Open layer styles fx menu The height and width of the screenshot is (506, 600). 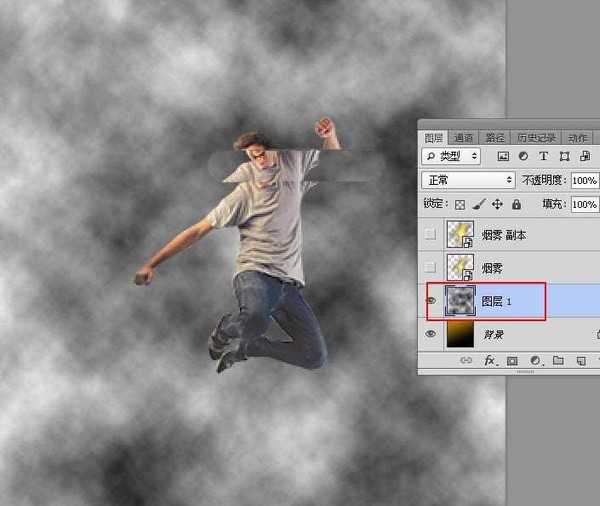(x=490, y=360)
